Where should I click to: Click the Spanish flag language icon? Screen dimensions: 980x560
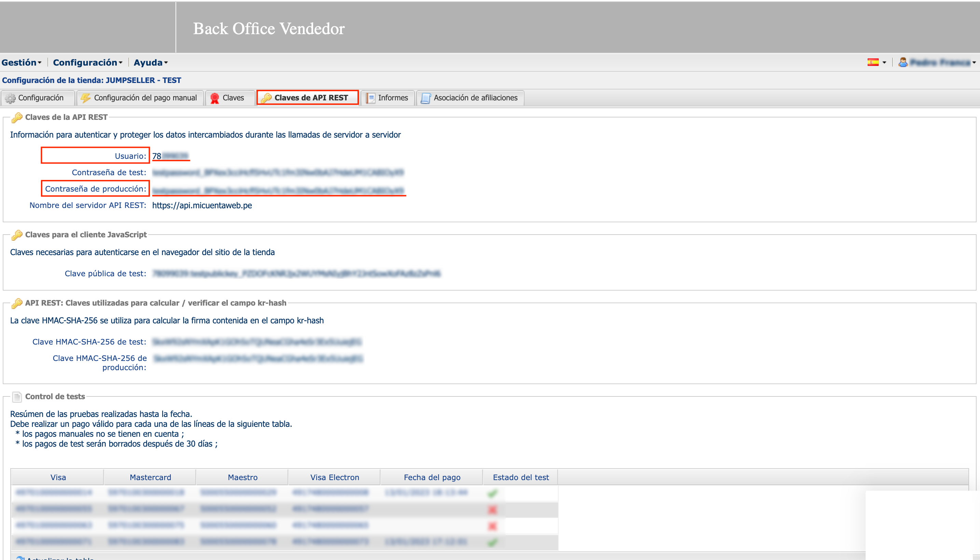point(873,62)
